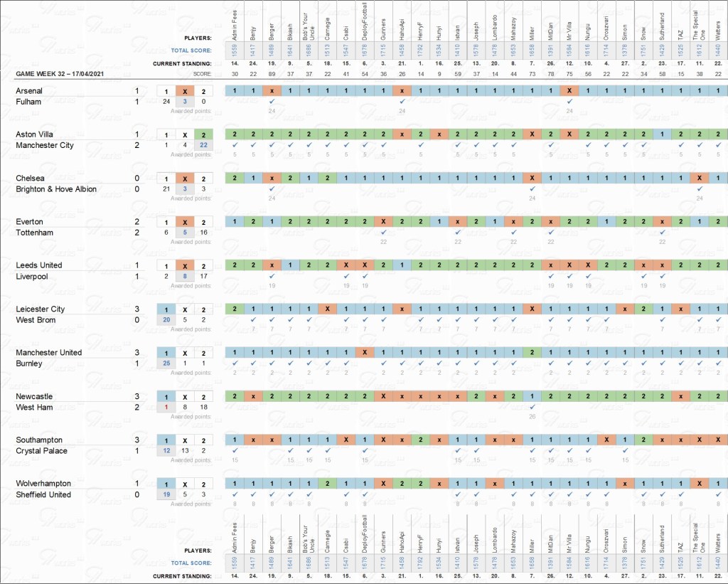Click Miller's checkmark for Newcastle vs West Ham
The height and width of the screenshot is (584, 728).
pyautogui.click(x=532, y=407)
